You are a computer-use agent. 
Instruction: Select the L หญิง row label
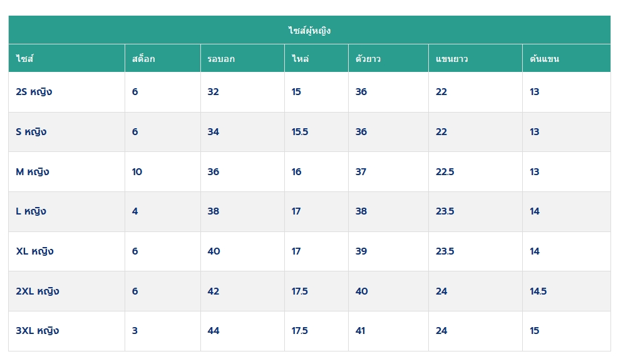tap(31, 211)
